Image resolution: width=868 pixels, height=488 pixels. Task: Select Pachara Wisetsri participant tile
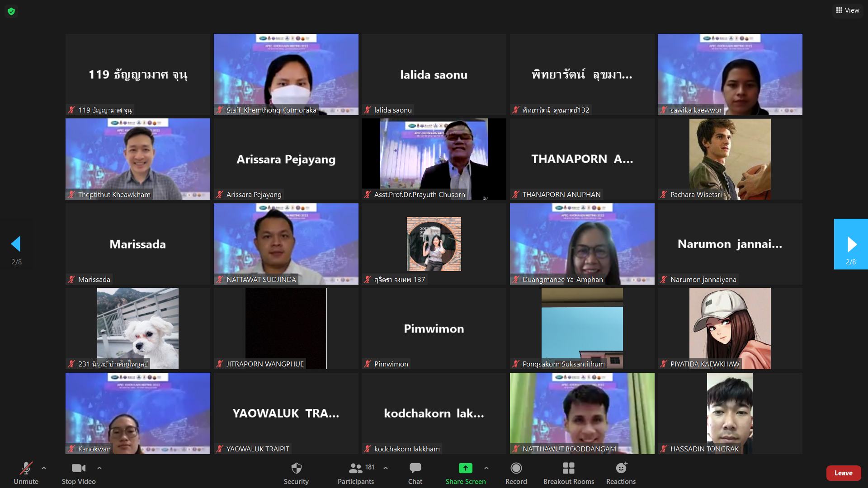pos(730,159)
